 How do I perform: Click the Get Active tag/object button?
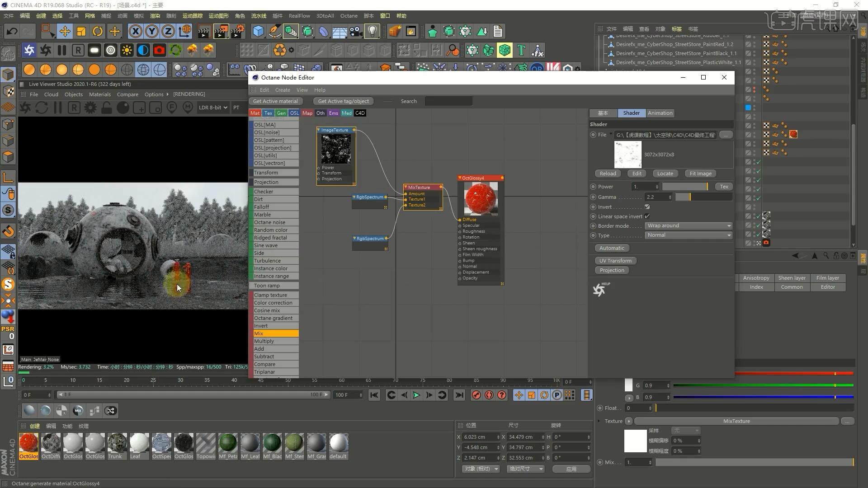pos(344,101)
